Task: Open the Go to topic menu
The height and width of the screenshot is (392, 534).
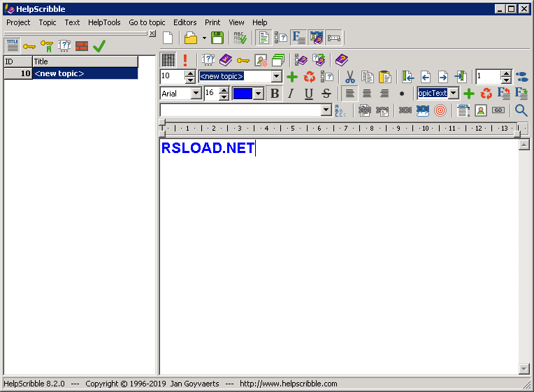Action: tap(147, 22)
